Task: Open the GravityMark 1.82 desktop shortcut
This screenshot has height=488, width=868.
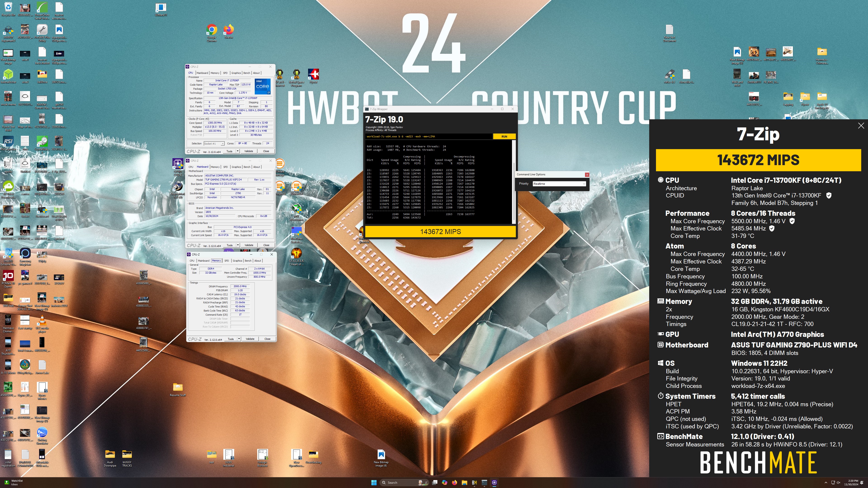Action: point(178,190)
